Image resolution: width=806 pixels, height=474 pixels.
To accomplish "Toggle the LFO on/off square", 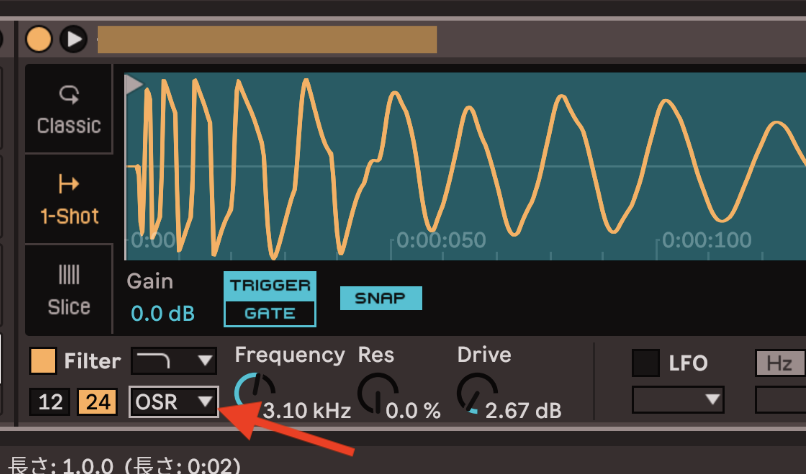I will [x=646, y=363].
